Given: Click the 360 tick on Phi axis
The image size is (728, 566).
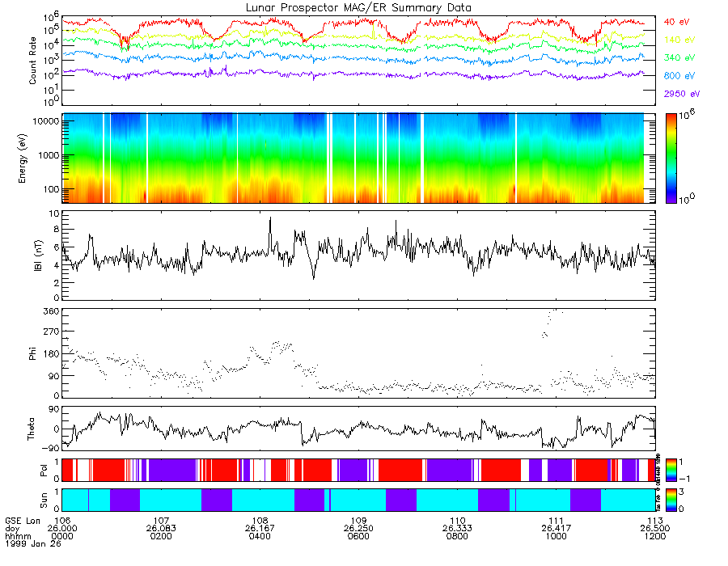Looking at the screenshot, I should [x=51, y=310].
